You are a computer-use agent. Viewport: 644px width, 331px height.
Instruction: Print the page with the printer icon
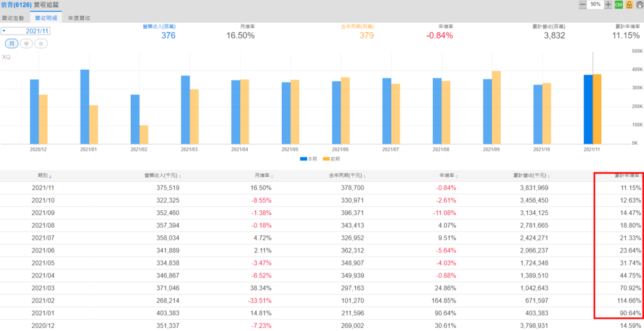click(639, 4)
